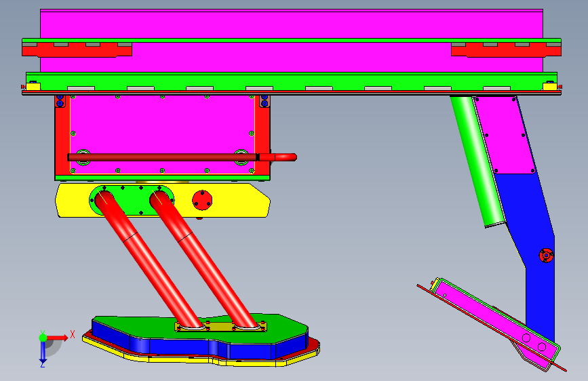588x381 pixels.
Task: Pick the yellow block at the rail's right end
Action: click(x=550, y=87)
